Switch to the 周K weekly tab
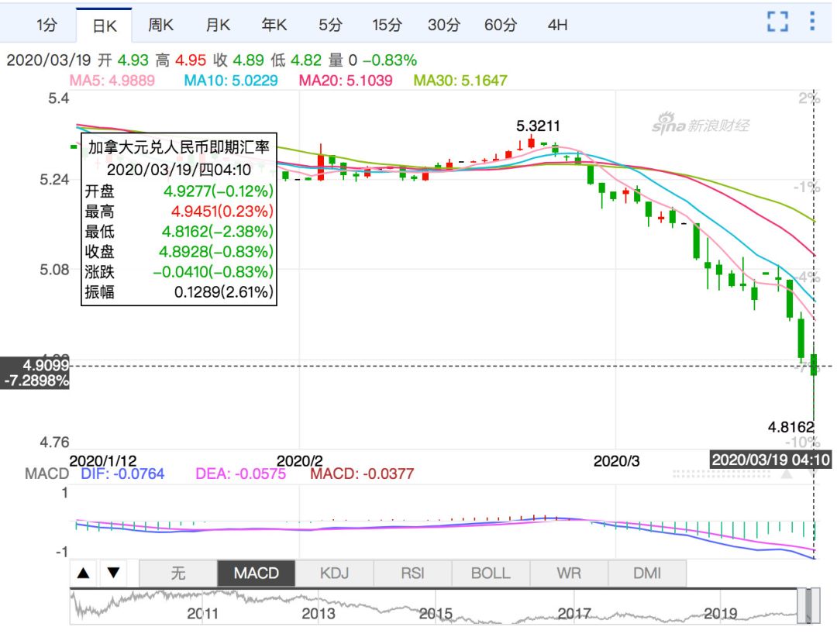 tap(160, 24)
